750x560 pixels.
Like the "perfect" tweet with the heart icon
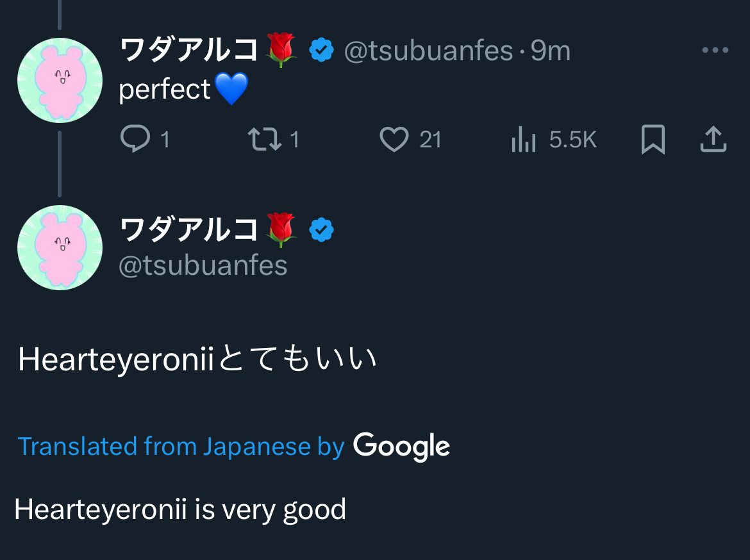click(x=394, y=139)
